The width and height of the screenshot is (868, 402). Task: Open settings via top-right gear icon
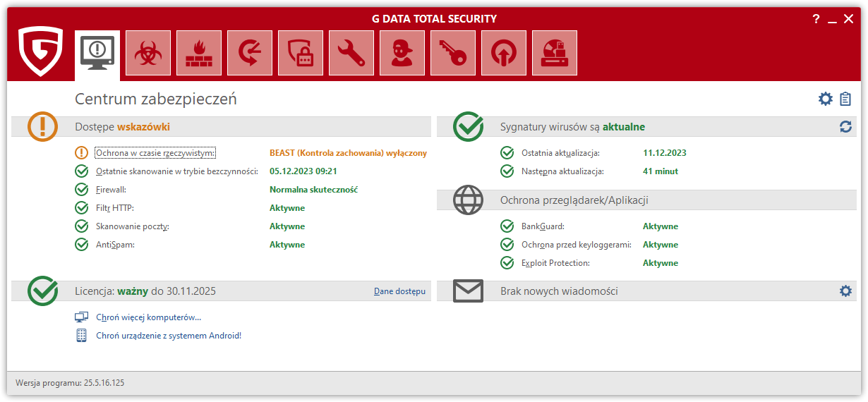(826, 99)
